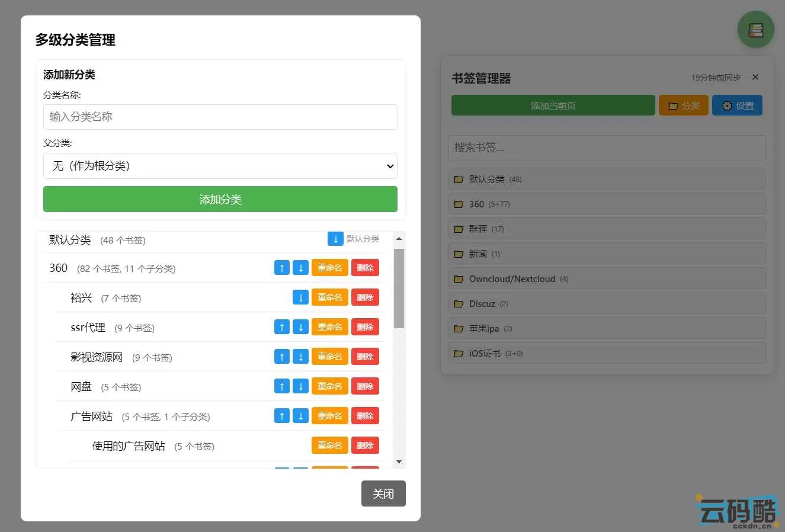Click the 搜索书签 search field
The width and height of the screenshot is (785, 532).
point(607,148)
